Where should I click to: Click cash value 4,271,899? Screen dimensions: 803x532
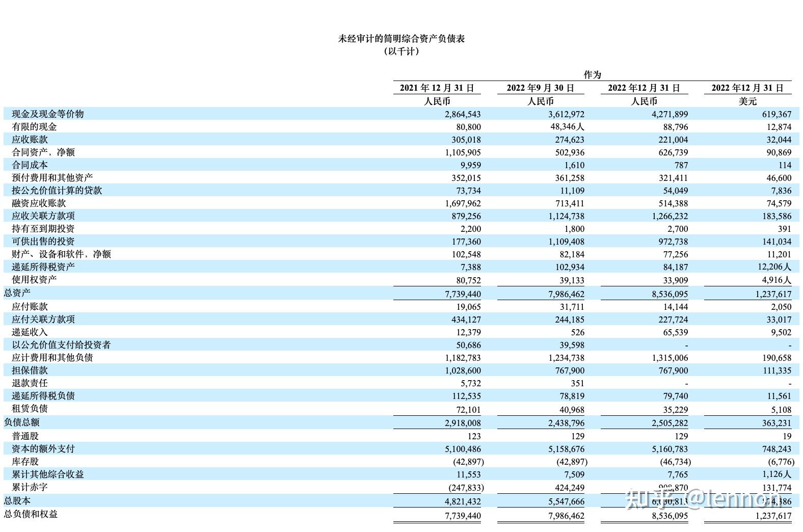pyautogui.click(x=670, y=114)
